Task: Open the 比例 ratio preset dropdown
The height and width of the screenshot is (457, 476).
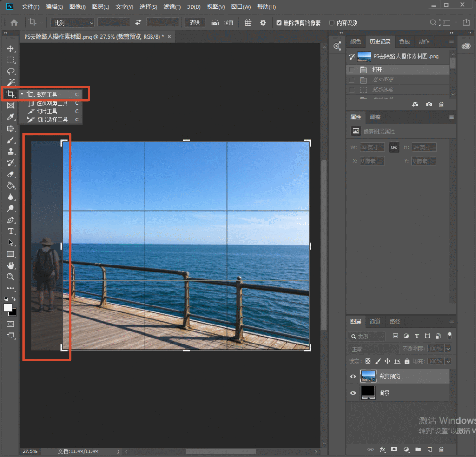Action: [x=72, y=23]
